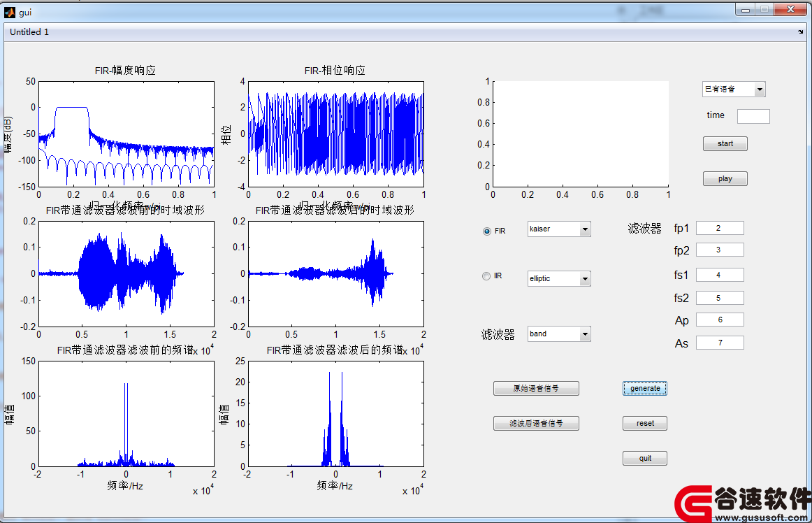Image resolution: width=812 pixels, height=523 pixels.
Task: Click the post-filter time-domain waveform plot
Action: click(336, 273)
